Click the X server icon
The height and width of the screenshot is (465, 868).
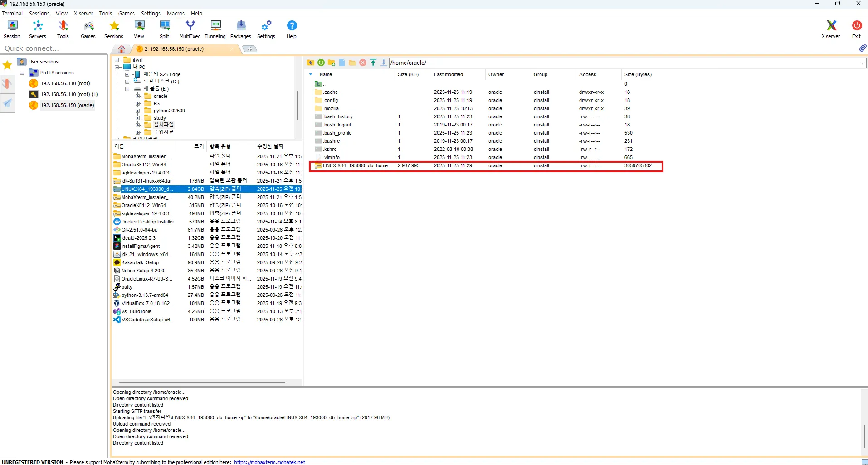(831, 29)
